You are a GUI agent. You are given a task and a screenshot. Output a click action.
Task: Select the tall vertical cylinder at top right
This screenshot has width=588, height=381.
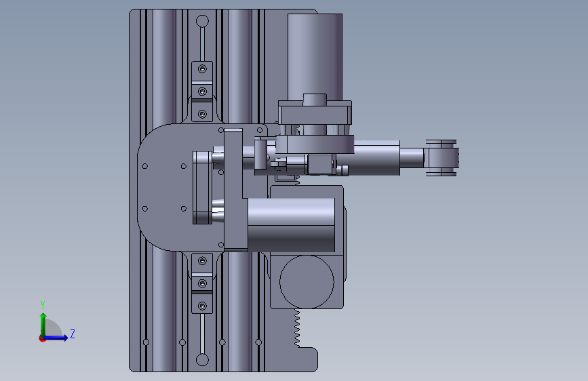click(315, 56)
